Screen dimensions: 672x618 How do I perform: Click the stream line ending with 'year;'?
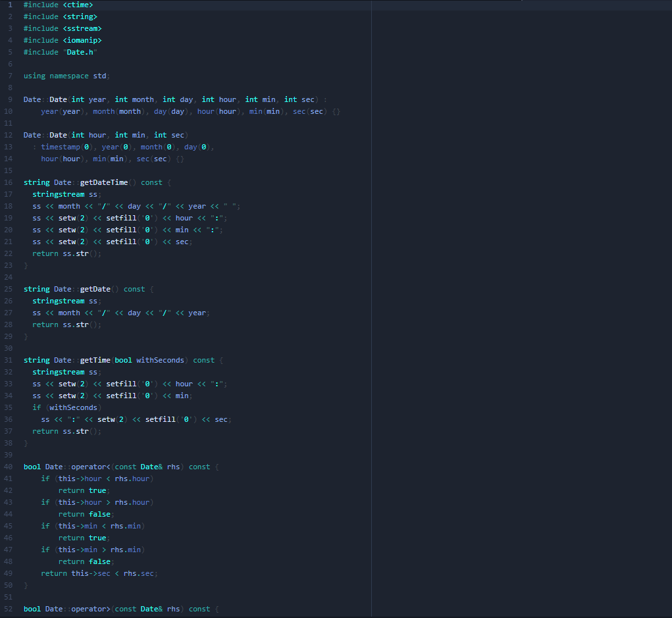(121, 313)
